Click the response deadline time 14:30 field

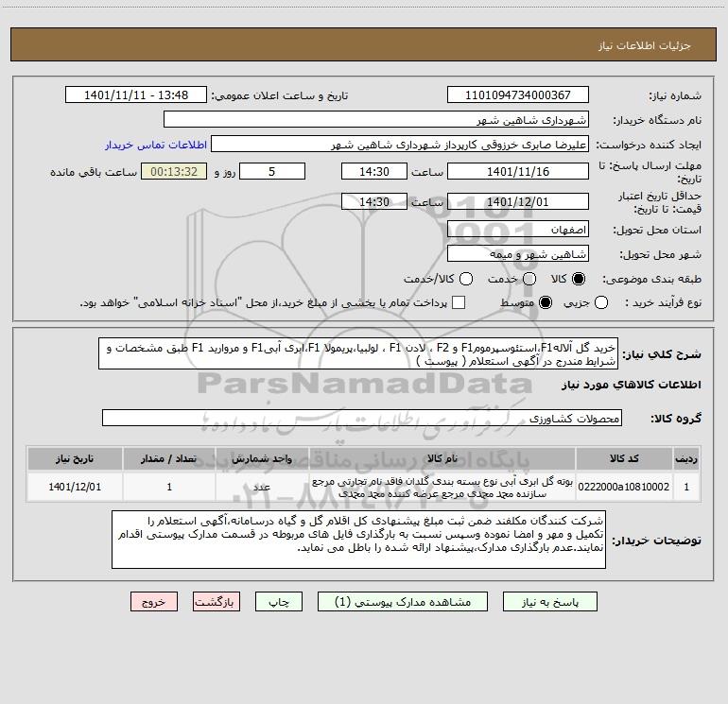click(x=374, y=171)
